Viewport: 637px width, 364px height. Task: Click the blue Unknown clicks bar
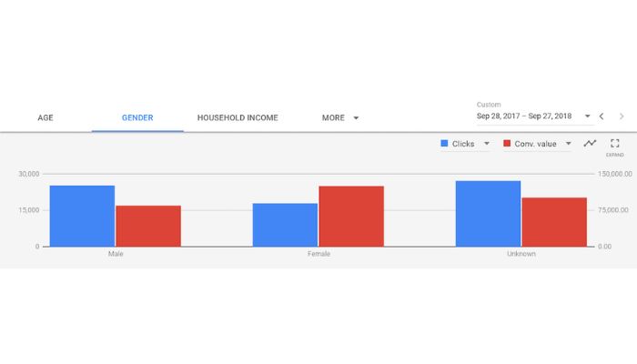(488, 214)
